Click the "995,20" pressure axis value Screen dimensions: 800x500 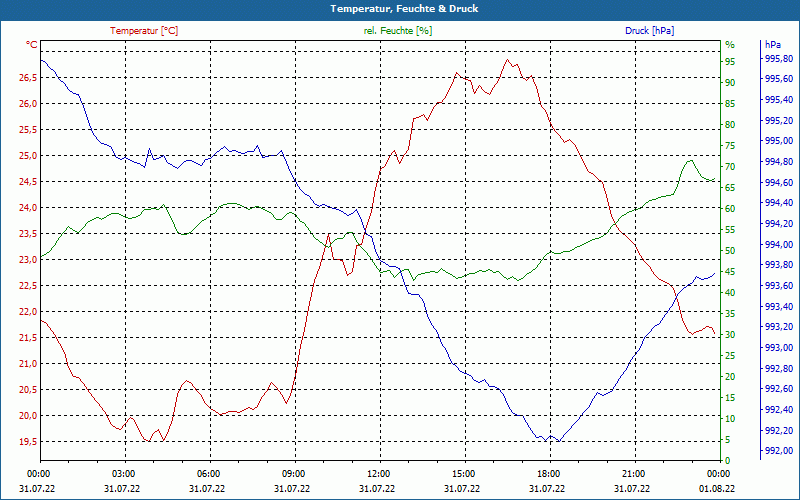[779, 120]
